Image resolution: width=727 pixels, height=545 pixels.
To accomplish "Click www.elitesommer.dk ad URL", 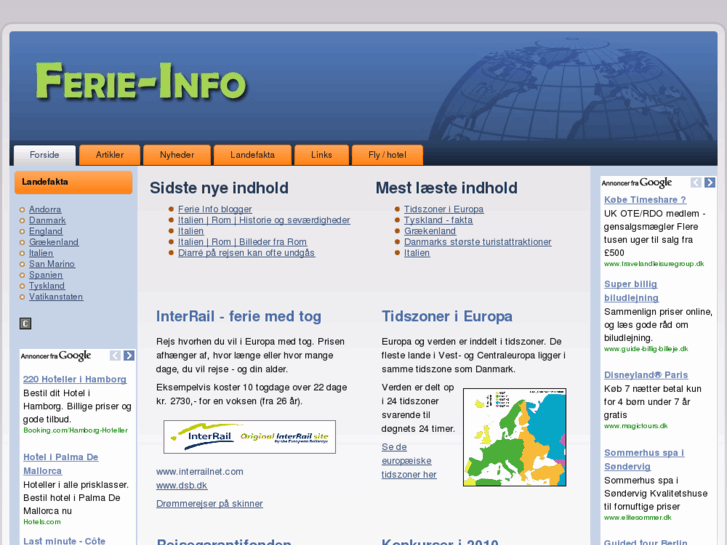I will [x=638, y=518].
